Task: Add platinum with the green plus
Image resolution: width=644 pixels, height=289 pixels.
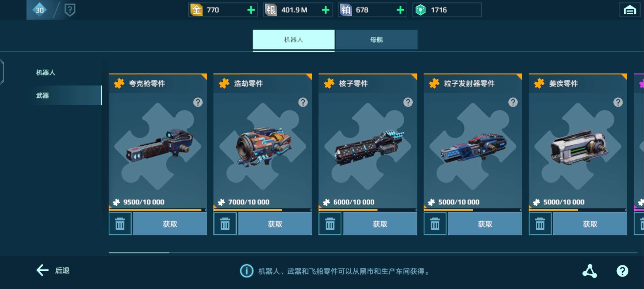Action: pyautogui.click(x=400, y=10)
